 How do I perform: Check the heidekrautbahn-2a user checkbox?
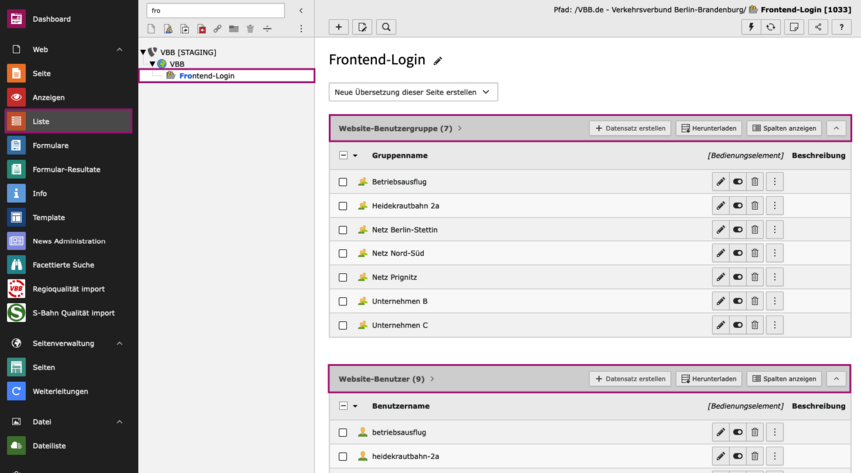click(x=343, y=457)
